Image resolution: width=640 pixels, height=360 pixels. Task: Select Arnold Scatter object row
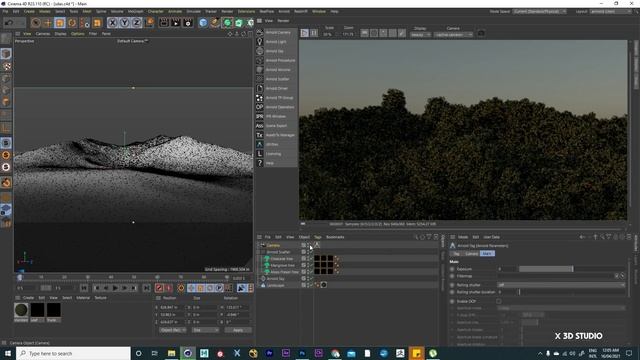(x=278, y=252)
